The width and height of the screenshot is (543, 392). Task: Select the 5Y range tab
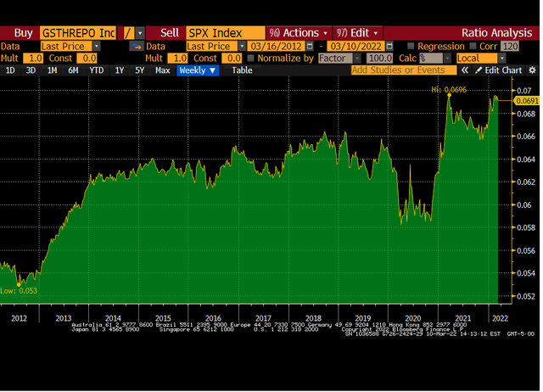(139, 70)
